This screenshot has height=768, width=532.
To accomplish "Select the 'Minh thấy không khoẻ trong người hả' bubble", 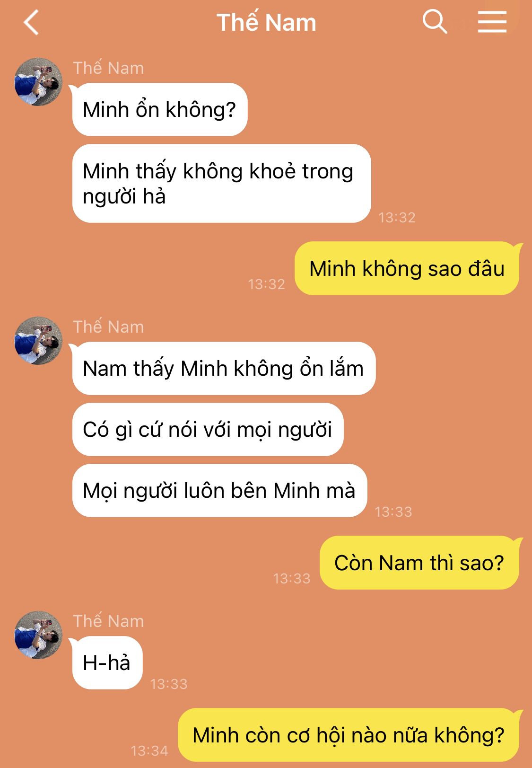I will tap(221, 184).
